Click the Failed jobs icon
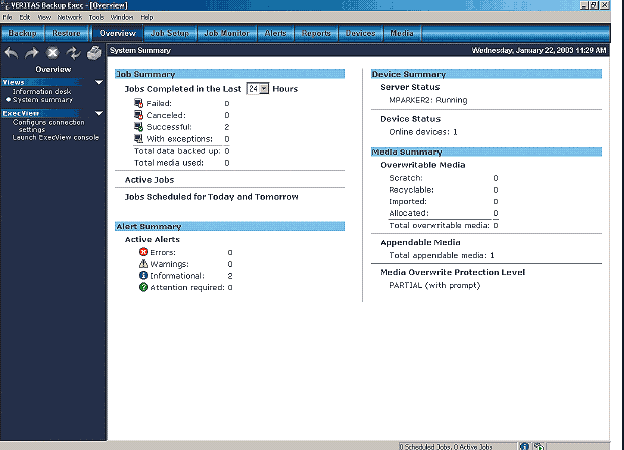Image resolution: width=624 pixels, height=450 pixels. pyautogui.click(x=137, y=102)
